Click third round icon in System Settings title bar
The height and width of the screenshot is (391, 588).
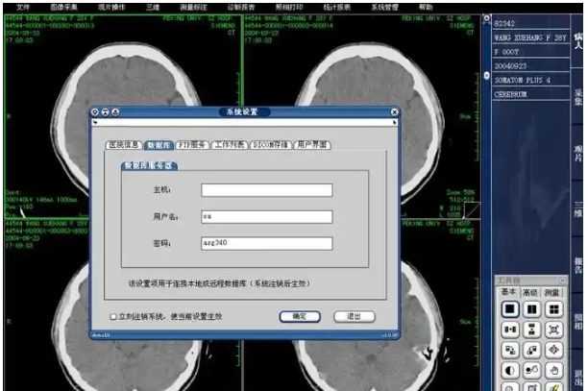tap(115, 111)
